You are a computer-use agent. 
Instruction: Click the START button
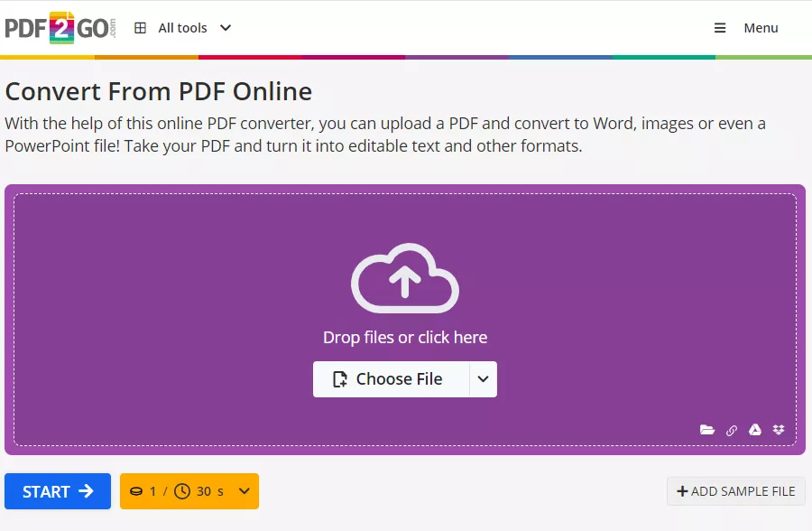[58, 491]
